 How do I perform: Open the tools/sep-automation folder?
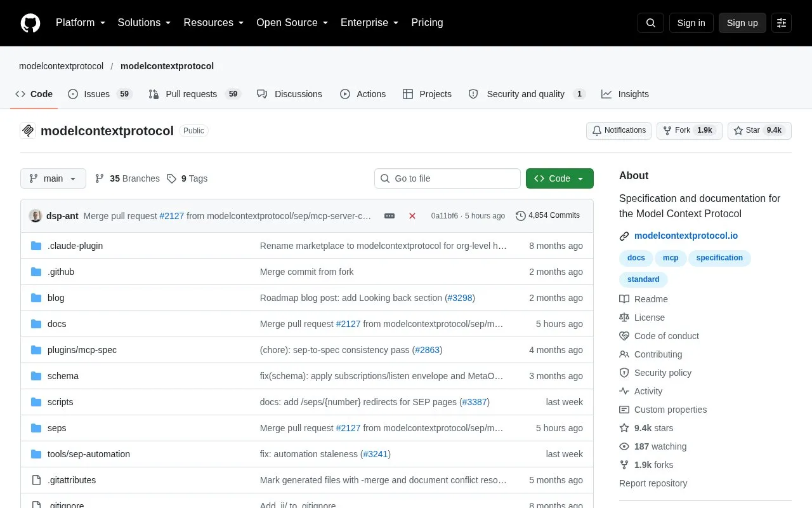(89, 454)
